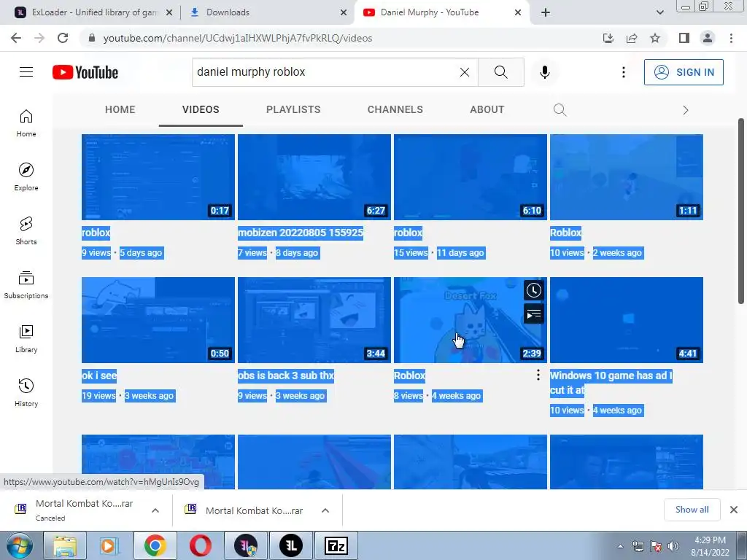Open the 6:10 roblox video thumbnail
Screen dimensions: 747x560
point(471,176)
